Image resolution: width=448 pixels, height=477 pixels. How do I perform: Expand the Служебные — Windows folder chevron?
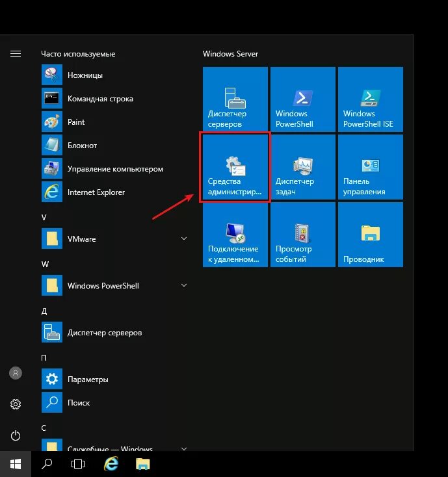coord(184,448)
